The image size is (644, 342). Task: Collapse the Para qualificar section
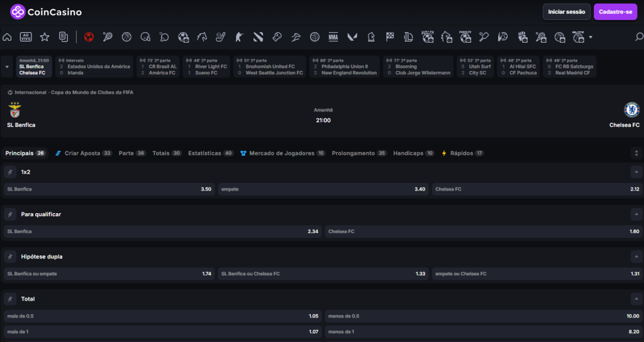(x=636, y=214)
